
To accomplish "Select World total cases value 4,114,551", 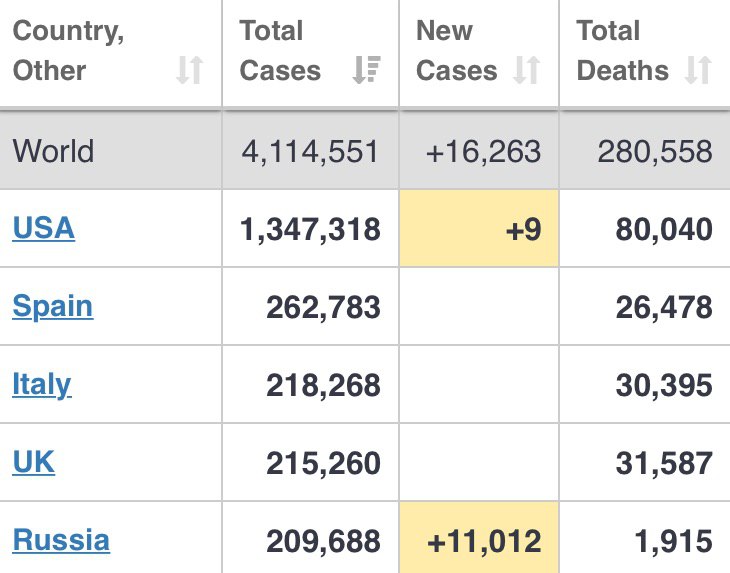I will coord(310,152).
